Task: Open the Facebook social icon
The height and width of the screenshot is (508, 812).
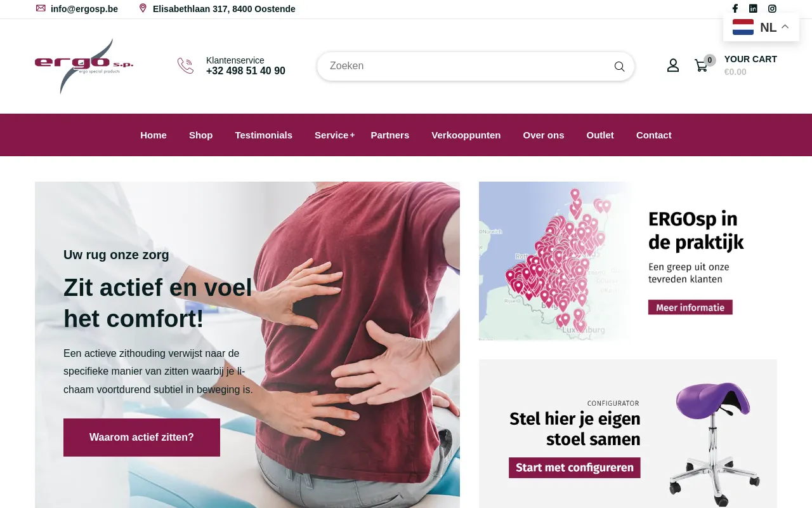Action: tap(735, 9)
